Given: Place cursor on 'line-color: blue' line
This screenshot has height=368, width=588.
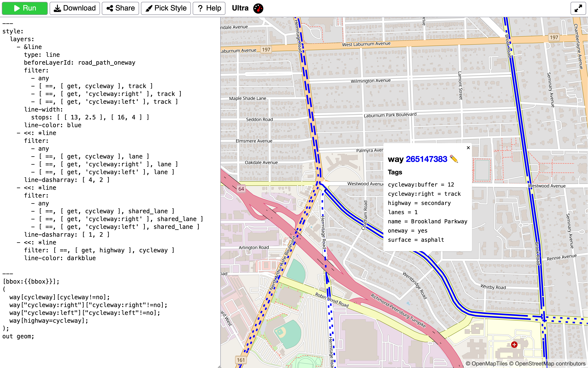Looking at the screenshot, I should [53, 125].
